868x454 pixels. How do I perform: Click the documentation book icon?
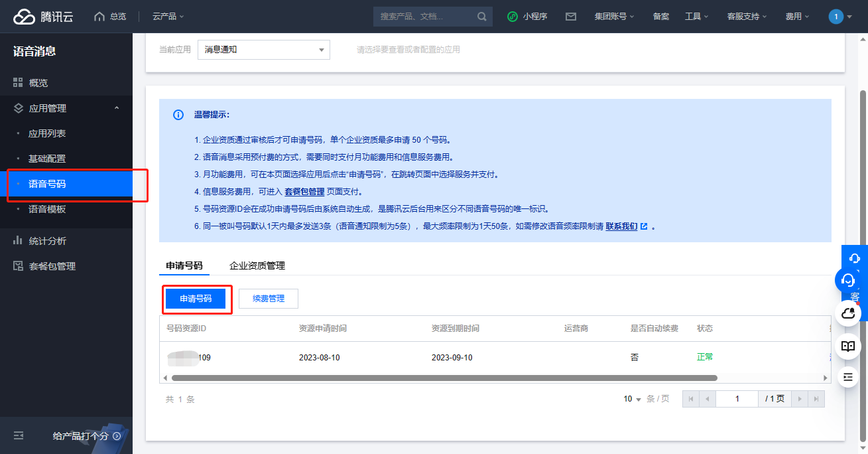coord(847,346)
